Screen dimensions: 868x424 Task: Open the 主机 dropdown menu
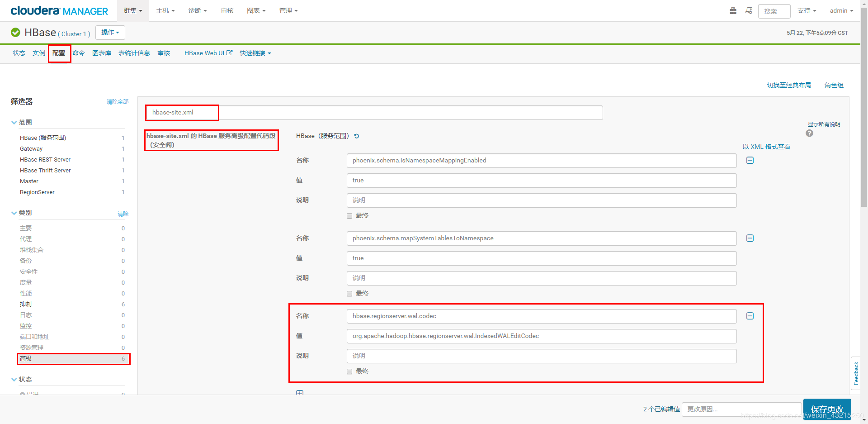tap(165, 10)
